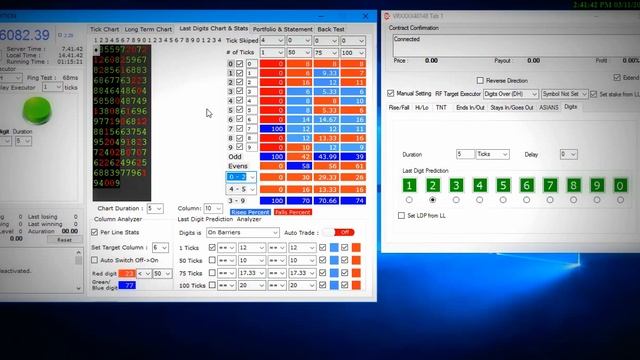
Task: Click green digit 1 prediction button
Action: click(x=409, y=186)
